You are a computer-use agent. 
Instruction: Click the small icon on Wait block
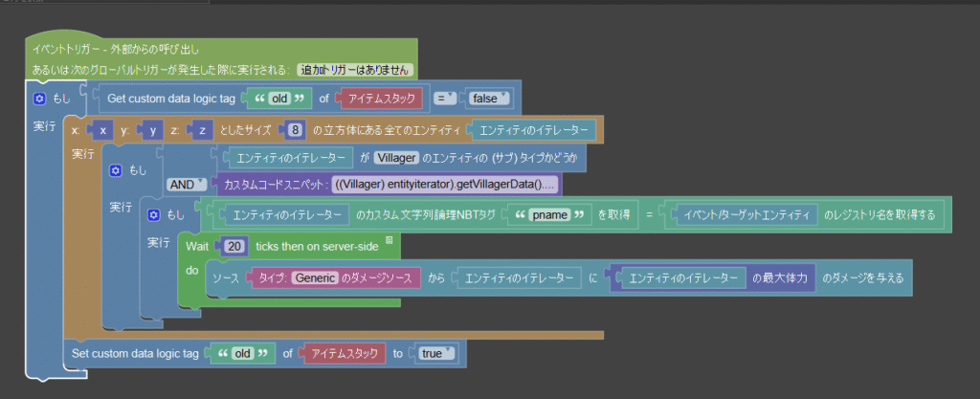pos(390,240)
